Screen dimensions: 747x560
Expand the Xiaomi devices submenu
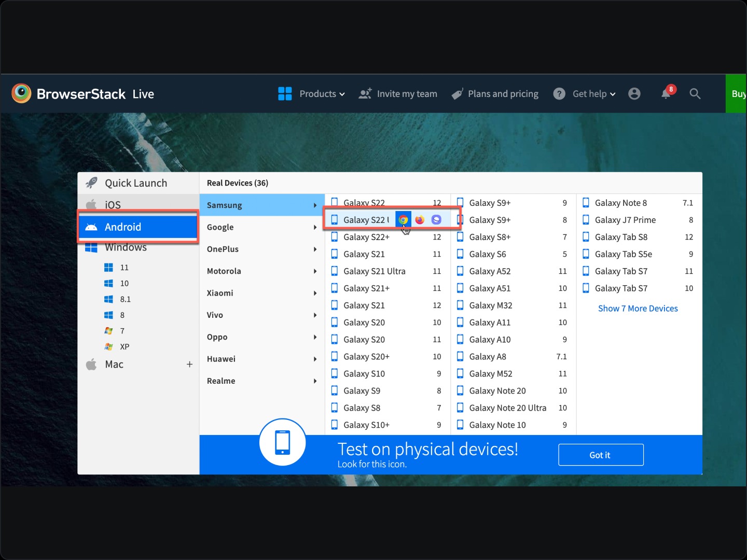click(x=262, y=293)
